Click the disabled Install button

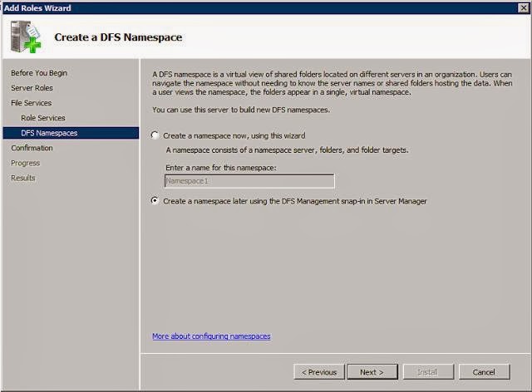point(428,372)
